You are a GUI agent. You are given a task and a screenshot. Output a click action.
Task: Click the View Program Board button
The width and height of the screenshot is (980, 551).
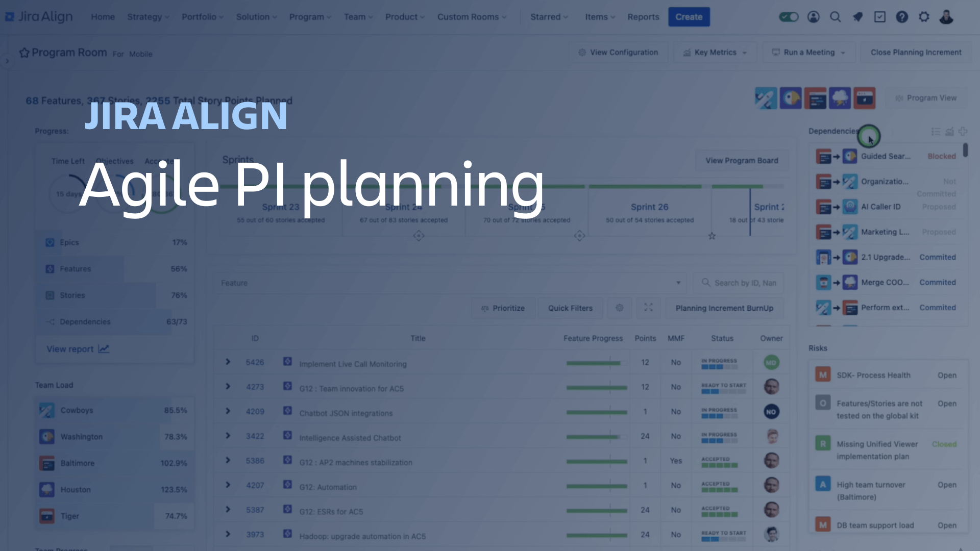point(741,160)
